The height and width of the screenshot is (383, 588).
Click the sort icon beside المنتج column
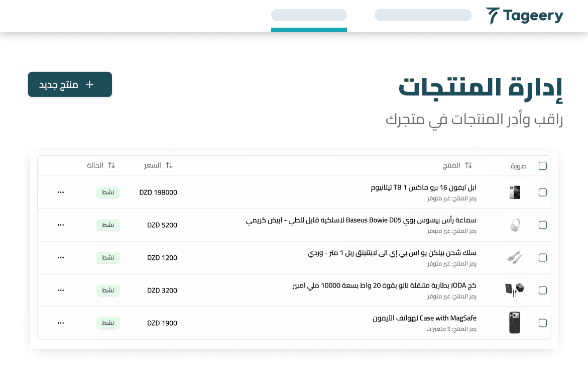(468, 165)
